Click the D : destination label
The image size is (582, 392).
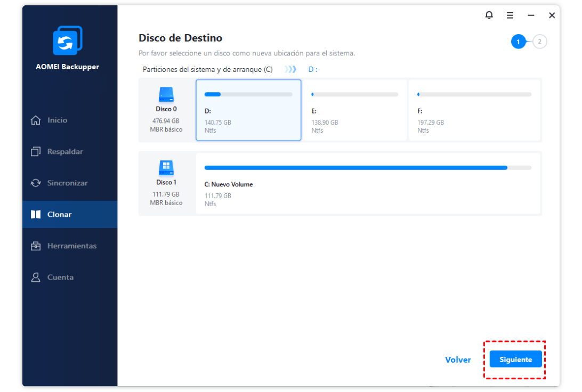pos(312,69)
